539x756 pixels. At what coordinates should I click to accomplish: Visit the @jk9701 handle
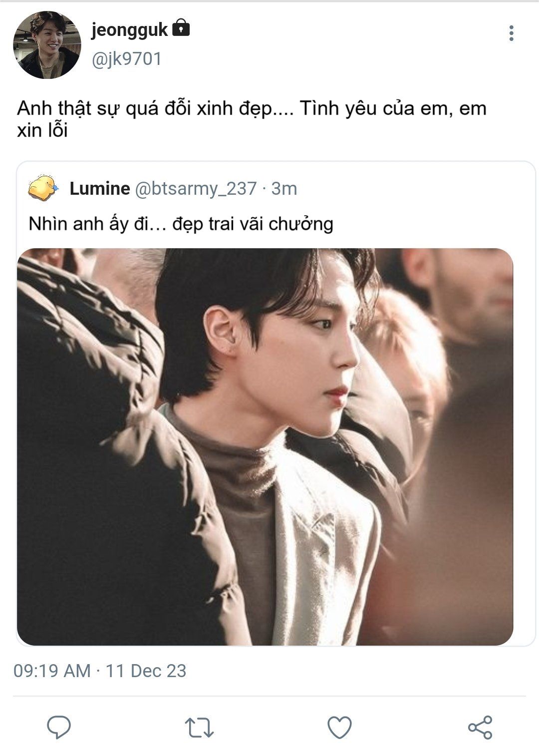pyautogui.click(x=126, y=59)
